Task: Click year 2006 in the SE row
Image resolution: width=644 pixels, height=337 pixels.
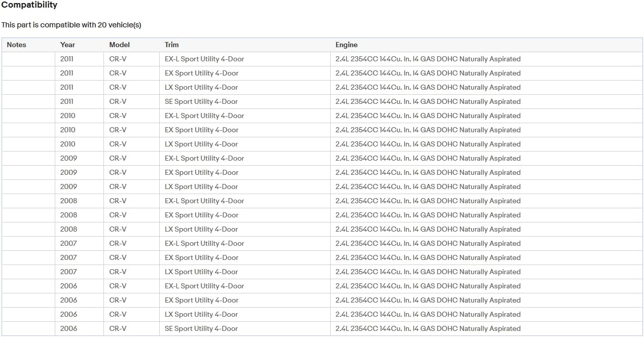Action: pyautogui.click(x=68, y=328)
